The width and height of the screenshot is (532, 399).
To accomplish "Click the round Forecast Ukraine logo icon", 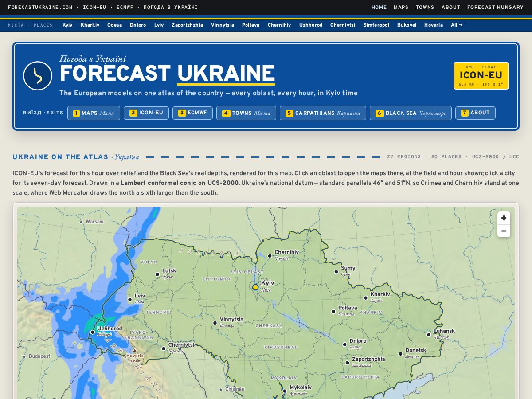I will tap(38, 76).
